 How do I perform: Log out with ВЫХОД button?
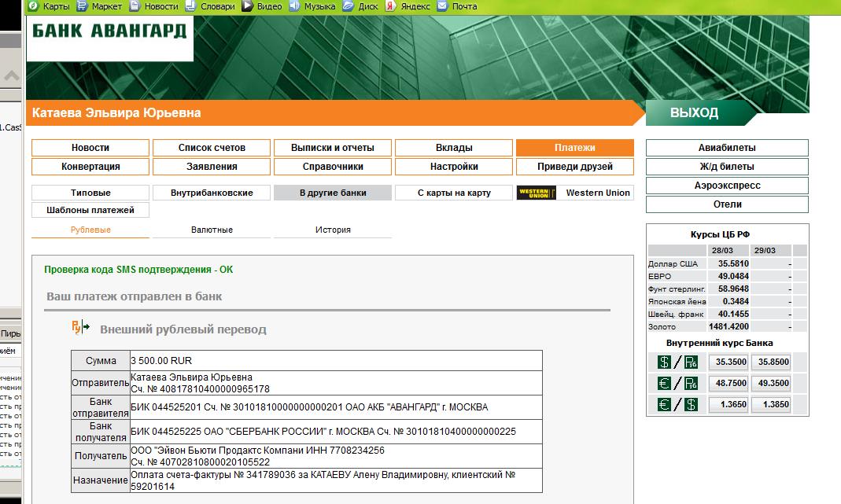(694, 112)
